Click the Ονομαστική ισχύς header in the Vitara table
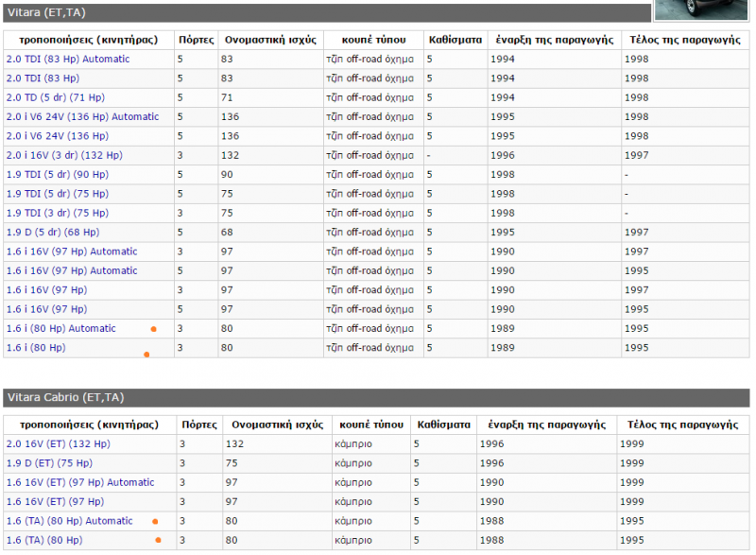Screen dimensions: 756x555 tap(271, 40)
